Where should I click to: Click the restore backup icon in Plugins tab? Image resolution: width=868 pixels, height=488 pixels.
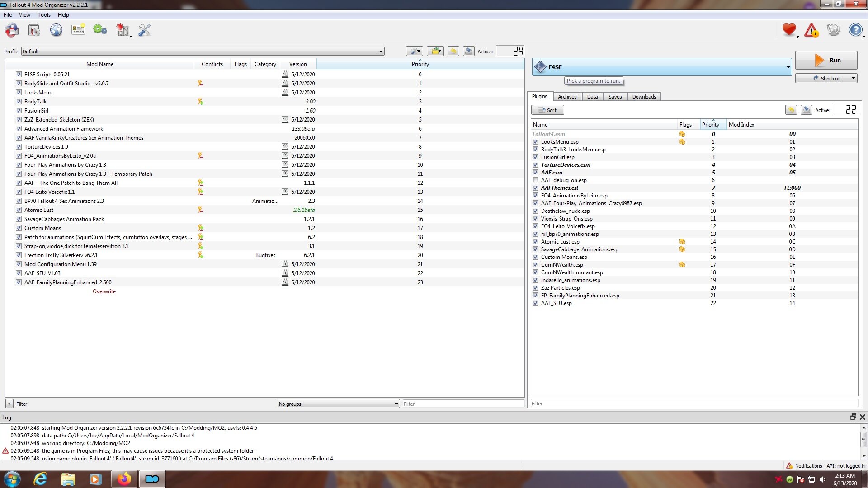tap(791, 110)
